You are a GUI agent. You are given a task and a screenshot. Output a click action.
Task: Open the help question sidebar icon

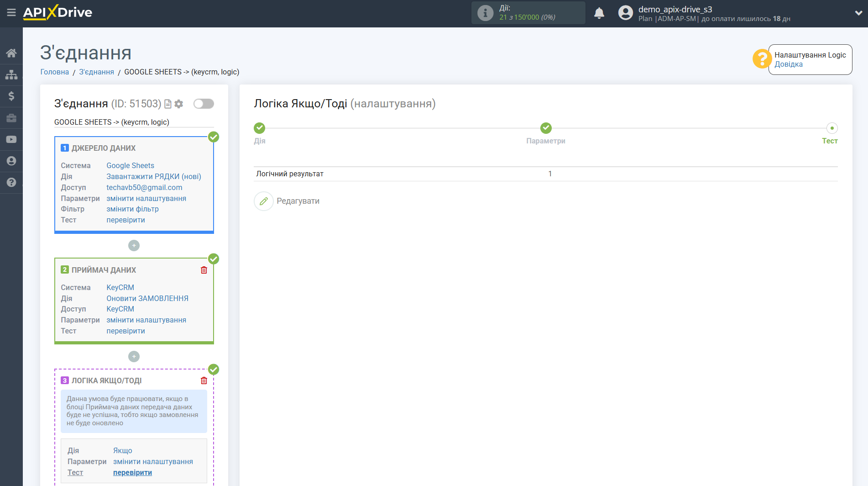[x=11, y=182]
